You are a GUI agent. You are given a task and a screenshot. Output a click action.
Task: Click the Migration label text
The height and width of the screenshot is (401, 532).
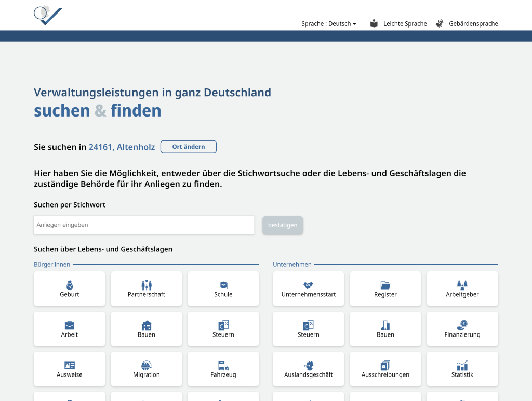[x=147, y=374]
